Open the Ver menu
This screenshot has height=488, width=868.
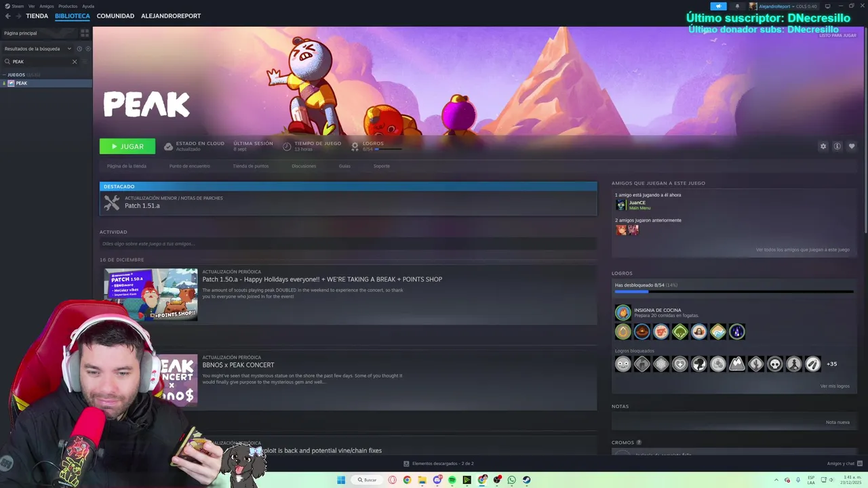click(31, 6)
